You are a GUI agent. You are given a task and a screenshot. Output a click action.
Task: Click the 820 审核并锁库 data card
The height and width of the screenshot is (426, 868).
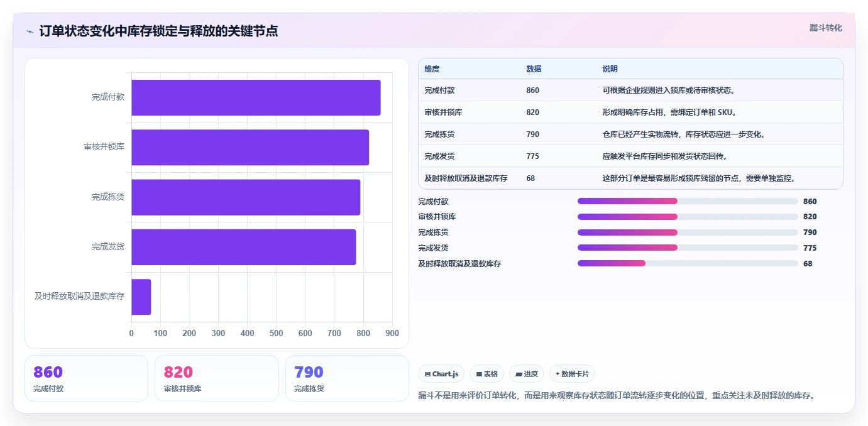(x=216, y=378)
